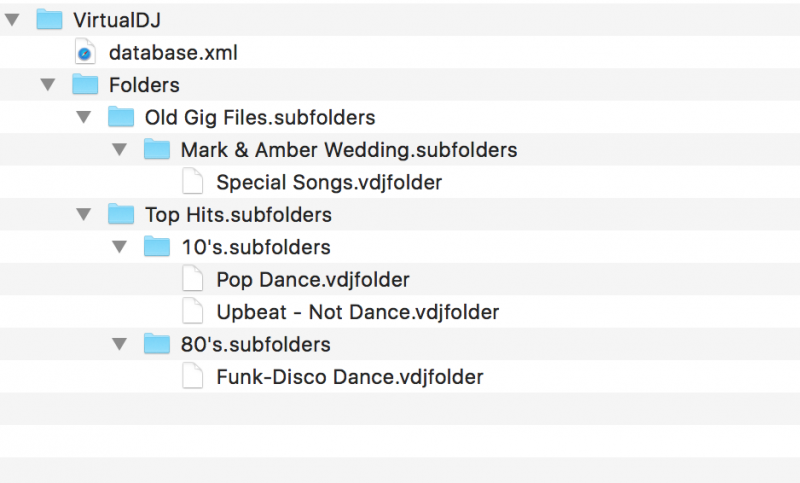Click Pop Dance.vdjfolder document icon

pos(193,279)
